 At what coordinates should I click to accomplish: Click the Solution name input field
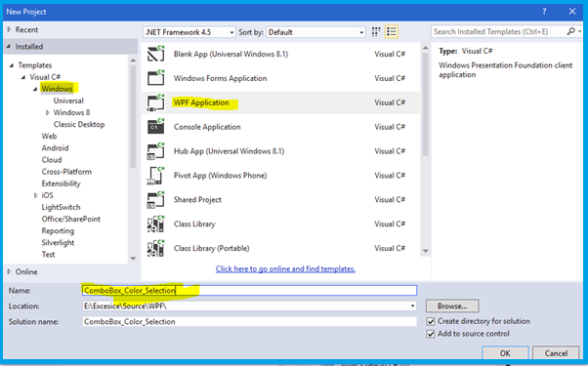click(249, 322)
